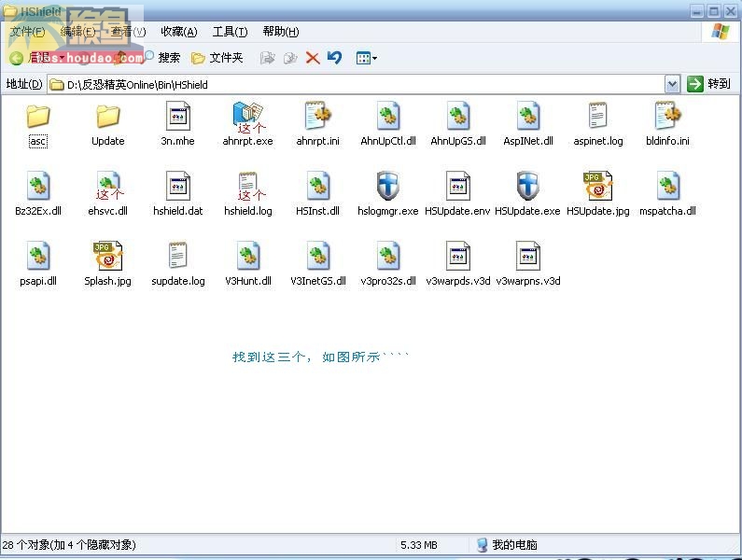Click the blue Undo arrow toolbar icon

pyautogui.click(x=334, y=58)
